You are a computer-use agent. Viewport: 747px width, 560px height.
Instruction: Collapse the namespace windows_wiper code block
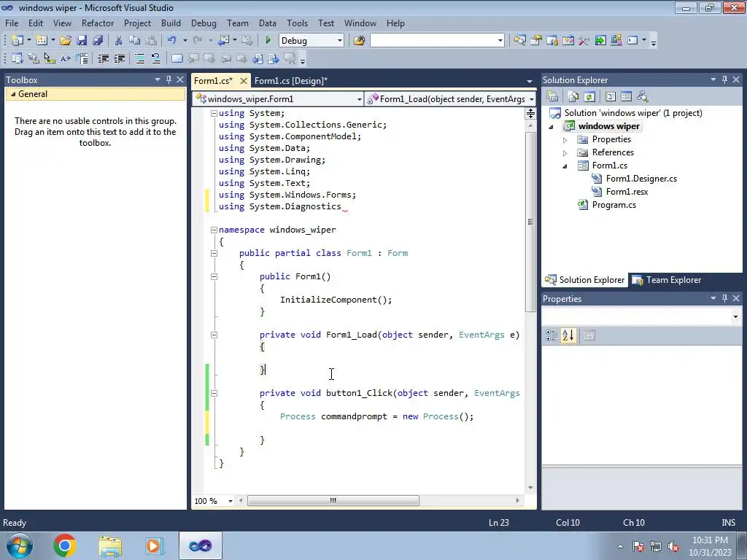214,230
